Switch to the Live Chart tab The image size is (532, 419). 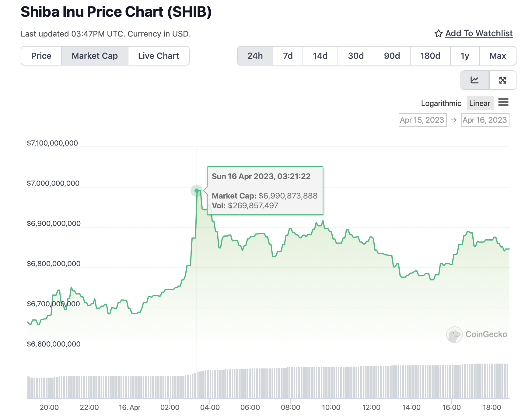point(158,56)
